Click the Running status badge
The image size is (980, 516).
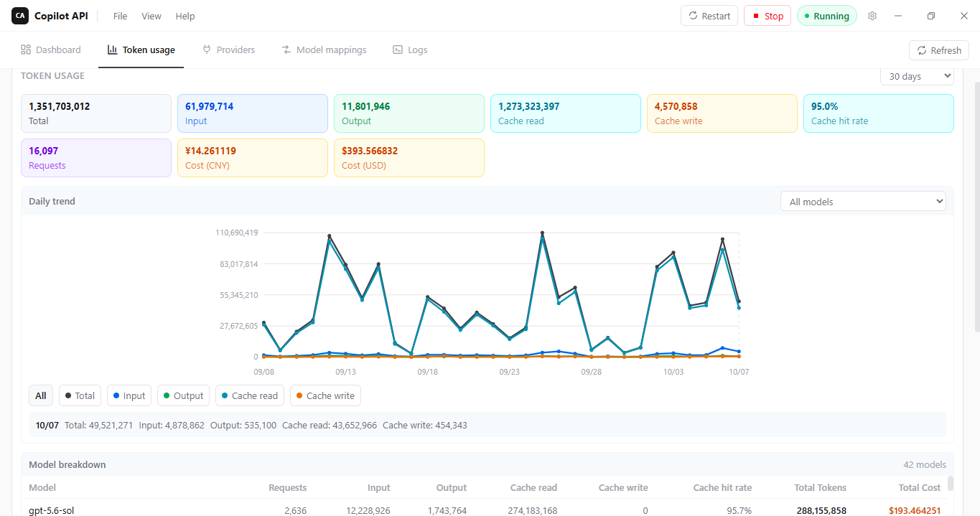point(827,16)
